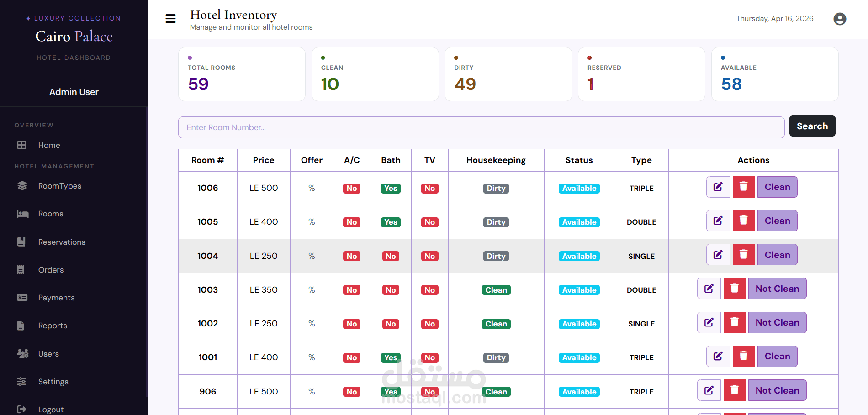Click the Admin User name in sidebar

point(74,92)
